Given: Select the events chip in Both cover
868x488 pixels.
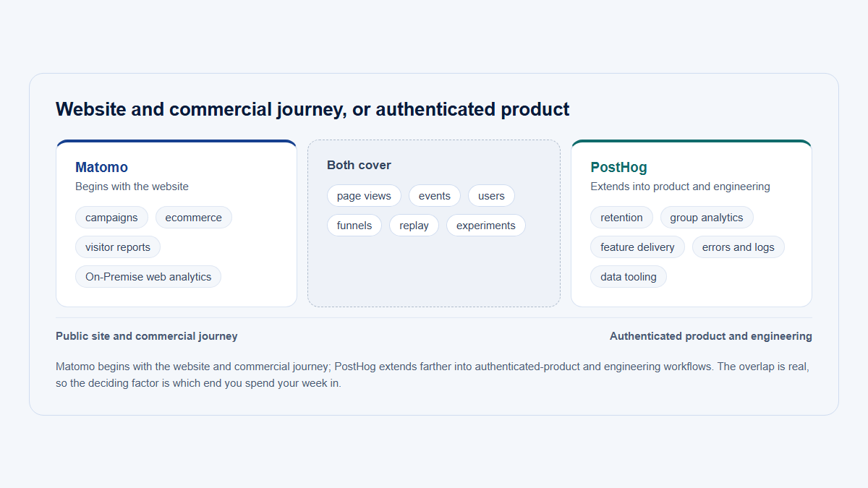Looking at the screenshot, I should tap(435, 196).
